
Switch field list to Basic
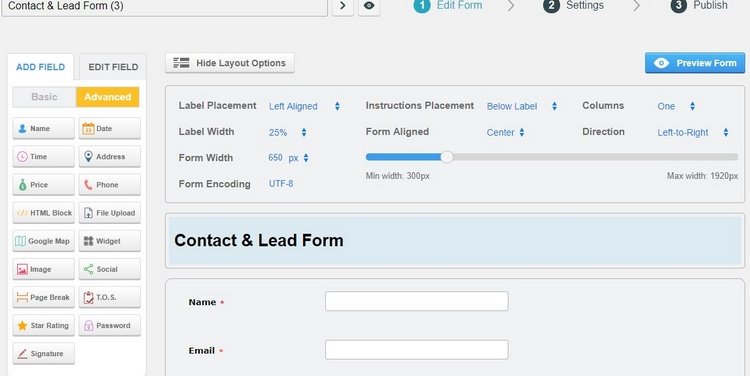tap(44, 97)
